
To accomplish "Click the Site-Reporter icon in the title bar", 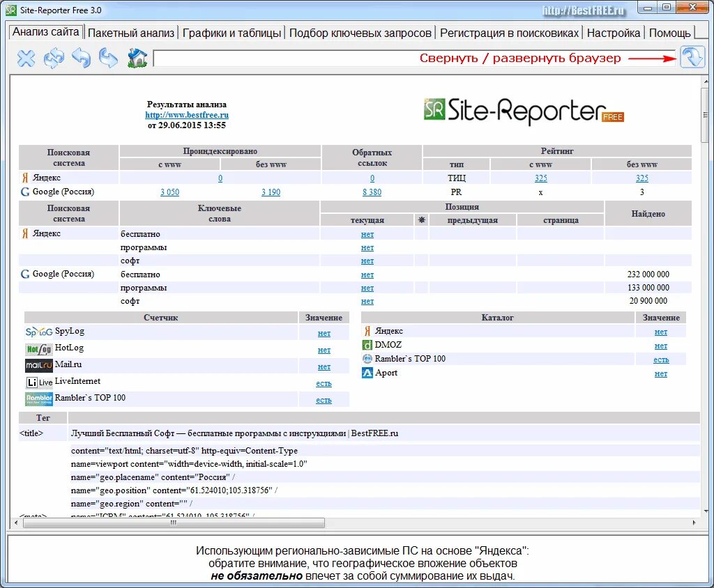I will pos(11,10).
